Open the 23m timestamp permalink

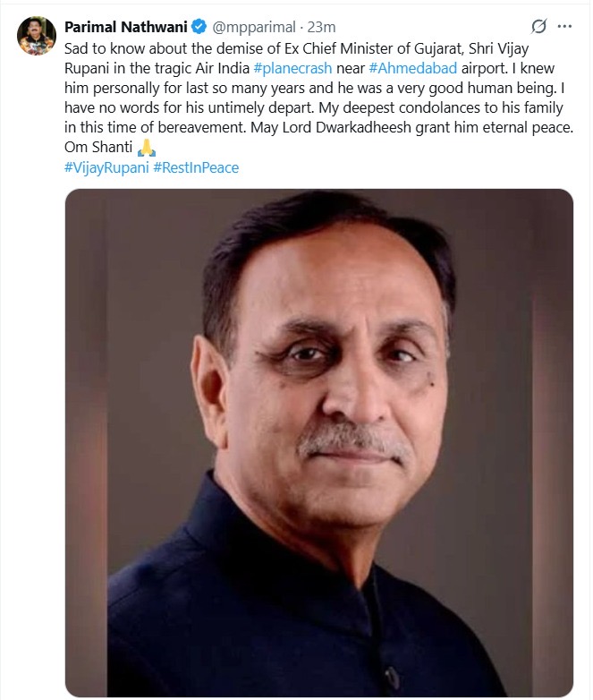click(321, 27)
